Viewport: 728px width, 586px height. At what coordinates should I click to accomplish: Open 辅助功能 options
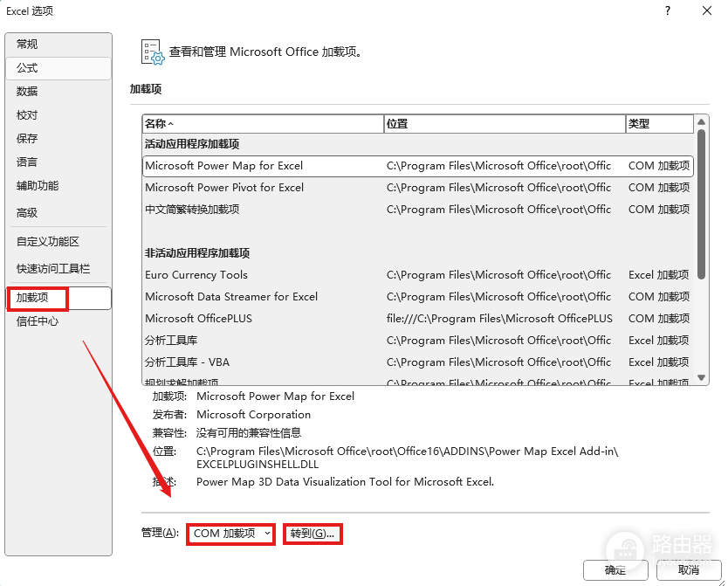58,186
